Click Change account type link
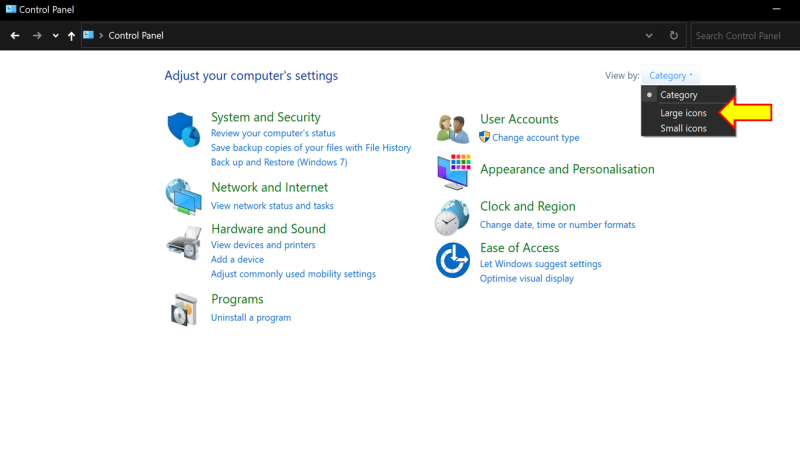 coord(536,137)
